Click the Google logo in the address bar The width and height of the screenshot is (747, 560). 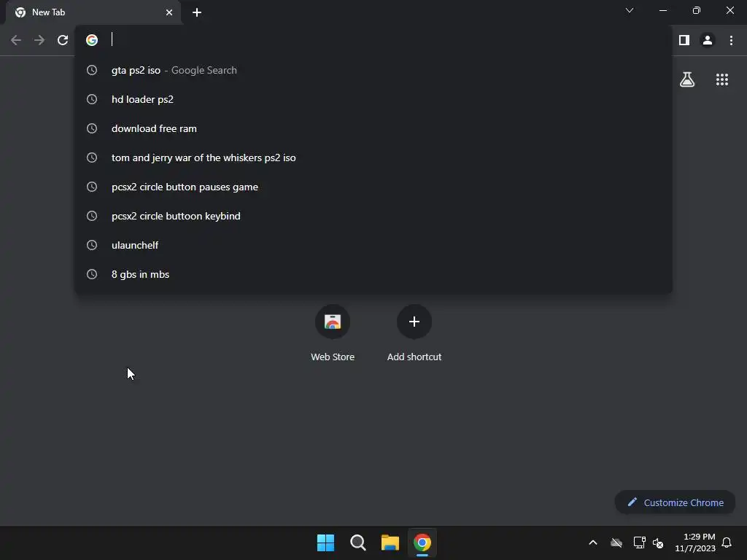92,40
